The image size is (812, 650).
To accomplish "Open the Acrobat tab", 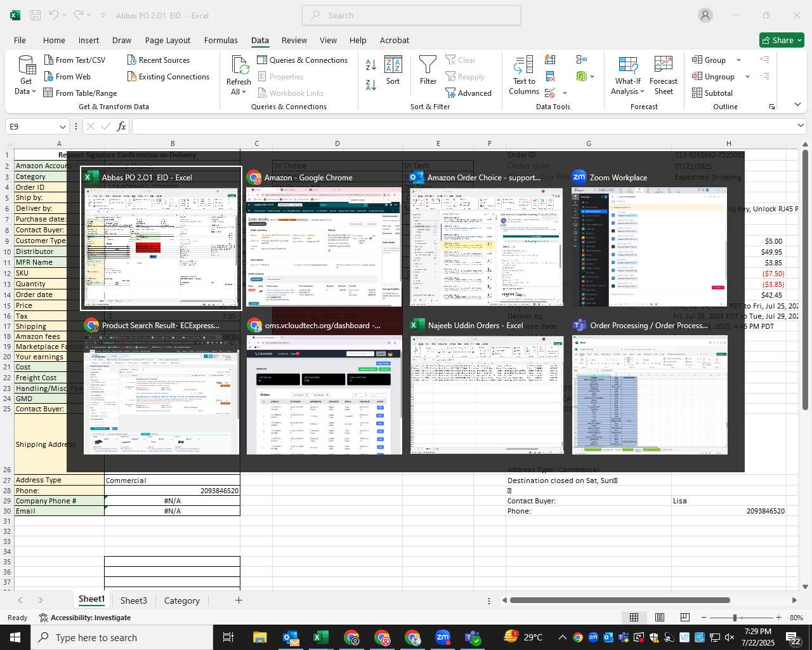I will (395, 40).
